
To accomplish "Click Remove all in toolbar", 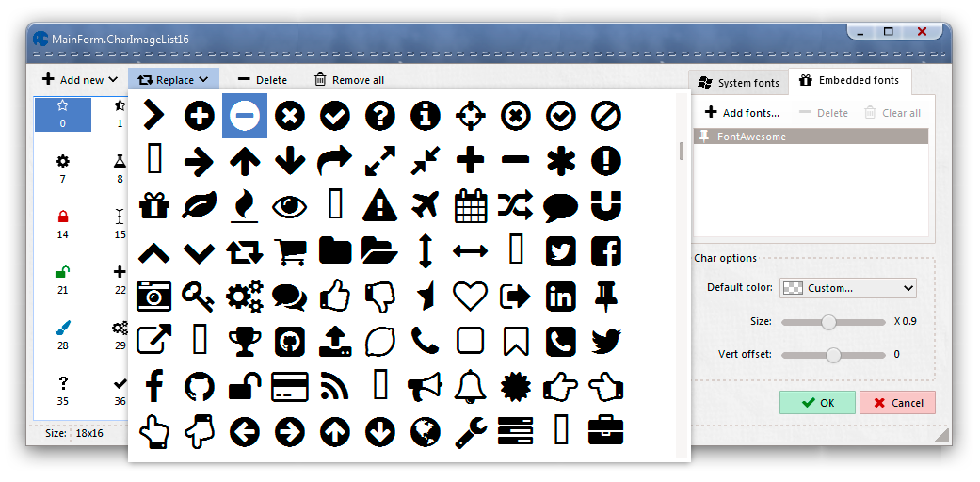I will coord(349,80).
